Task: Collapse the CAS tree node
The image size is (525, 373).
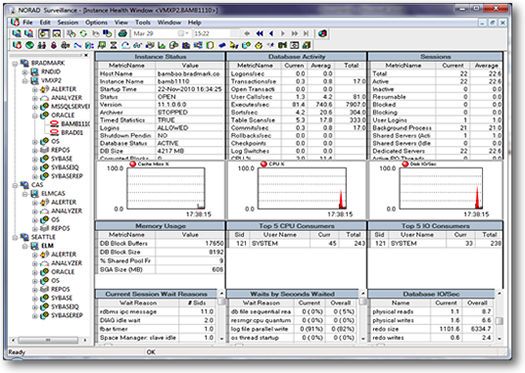Action: [x=15, y=185]
